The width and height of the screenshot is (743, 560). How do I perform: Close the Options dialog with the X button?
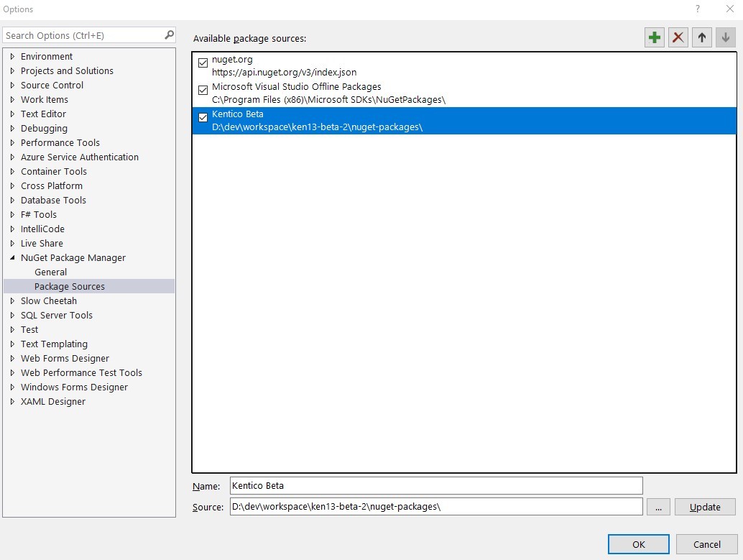[x=730, y=9]
